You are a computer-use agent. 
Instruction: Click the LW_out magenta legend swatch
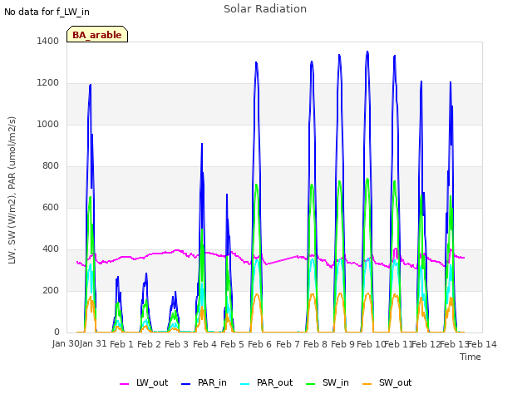point(124,384)
